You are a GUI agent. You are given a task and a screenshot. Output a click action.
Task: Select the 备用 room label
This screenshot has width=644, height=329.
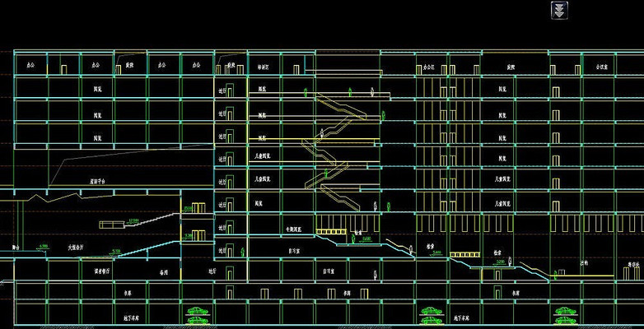click(x=162, y=270)
